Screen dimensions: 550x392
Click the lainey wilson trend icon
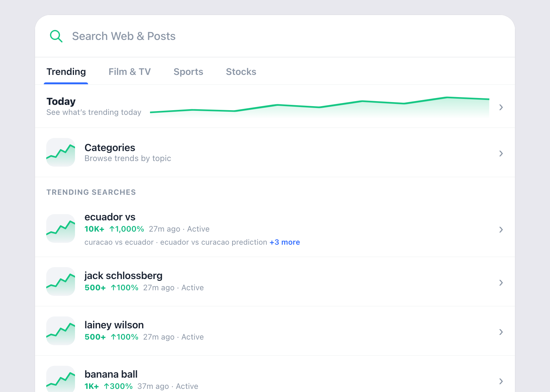click(x=61, y=331)
